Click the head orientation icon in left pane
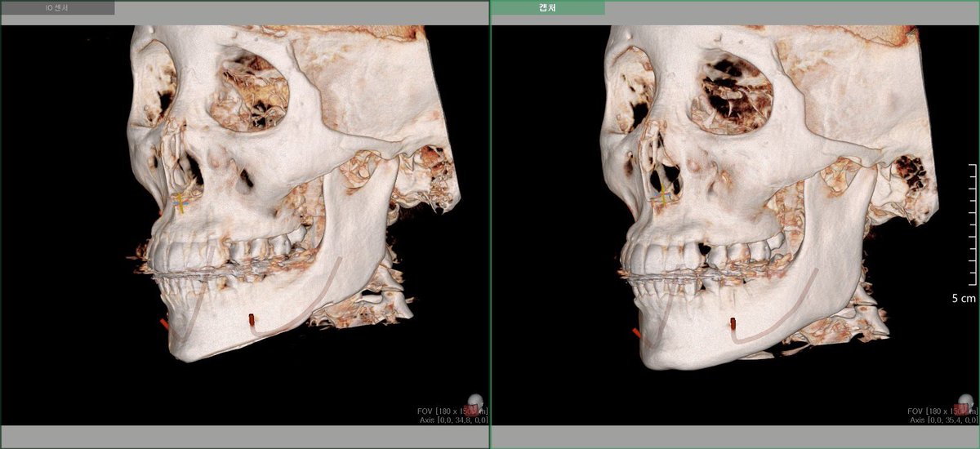The height and width of the screenshot is (449, 980). click(474, 404)
